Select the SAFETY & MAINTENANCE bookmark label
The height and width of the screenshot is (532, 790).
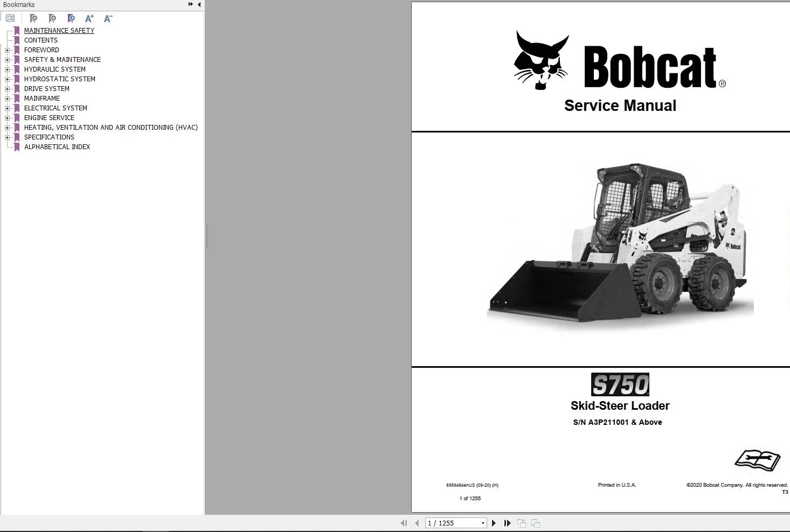[x=63, y=60]
